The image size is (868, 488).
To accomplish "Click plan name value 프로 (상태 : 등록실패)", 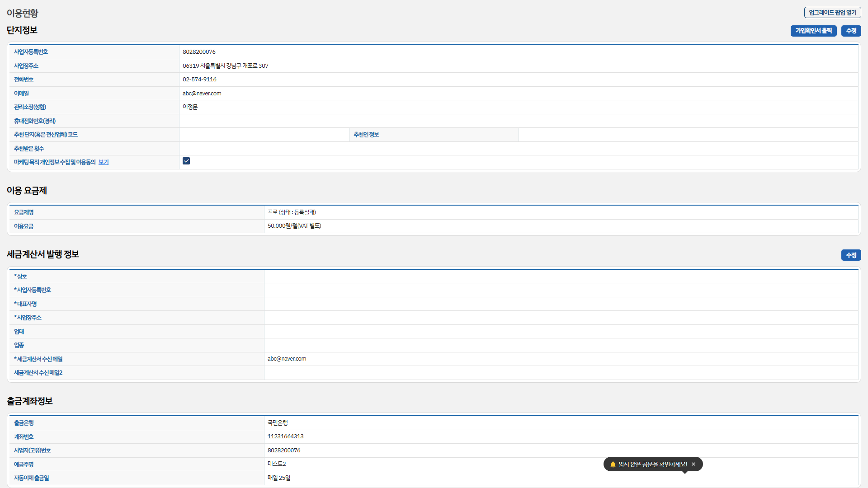I will pos(292,212).
